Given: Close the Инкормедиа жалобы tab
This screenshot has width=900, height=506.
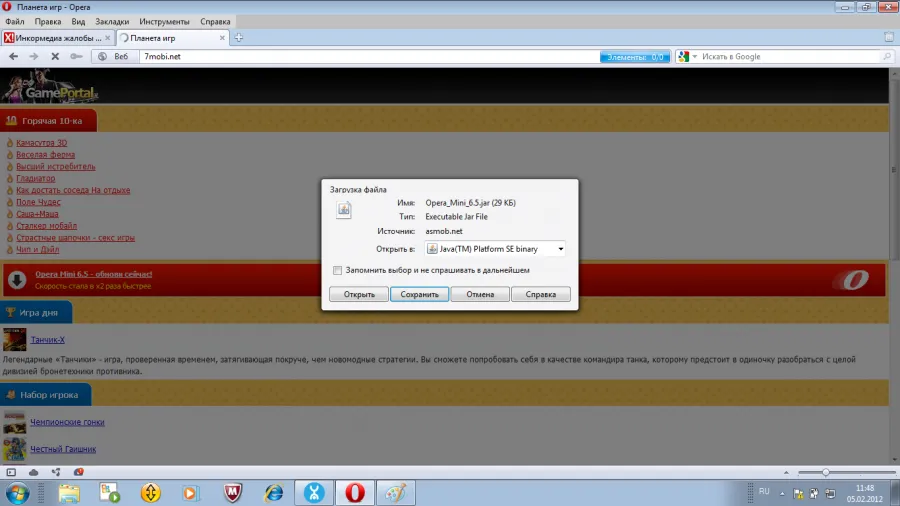Looking at the screenshot, I should (107, 38).
